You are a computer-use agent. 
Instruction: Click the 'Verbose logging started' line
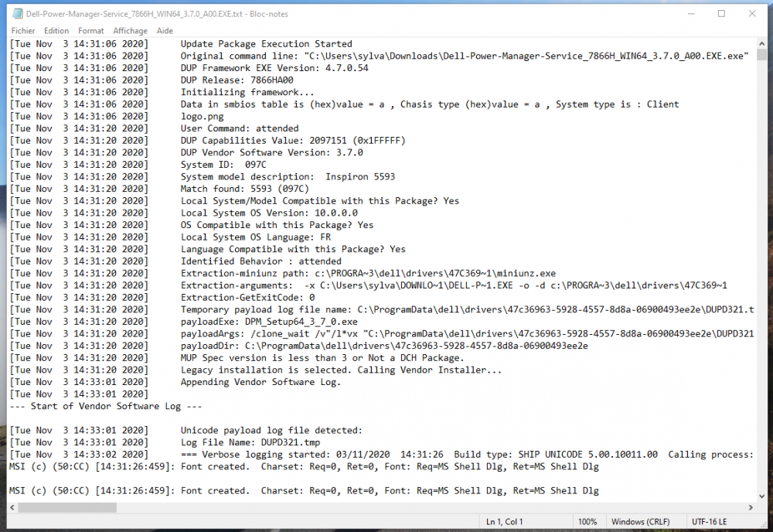pos(468,455)
